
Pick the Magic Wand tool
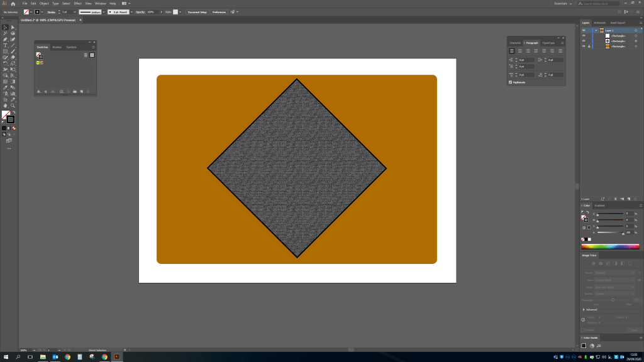tap(6, 33)
